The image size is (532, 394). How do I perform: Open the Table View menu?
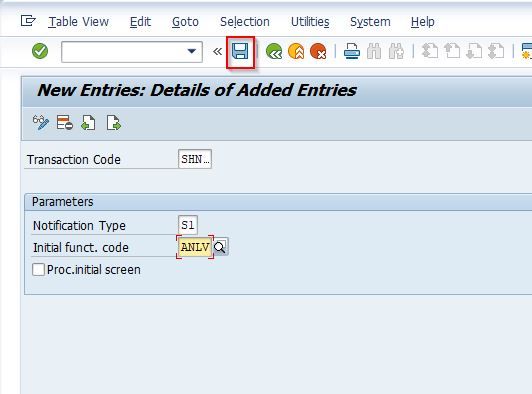coord(78,22)
